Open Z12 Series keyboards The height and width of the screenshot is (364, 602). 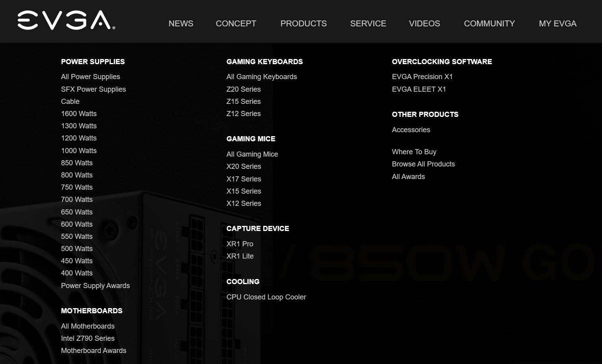243,114
